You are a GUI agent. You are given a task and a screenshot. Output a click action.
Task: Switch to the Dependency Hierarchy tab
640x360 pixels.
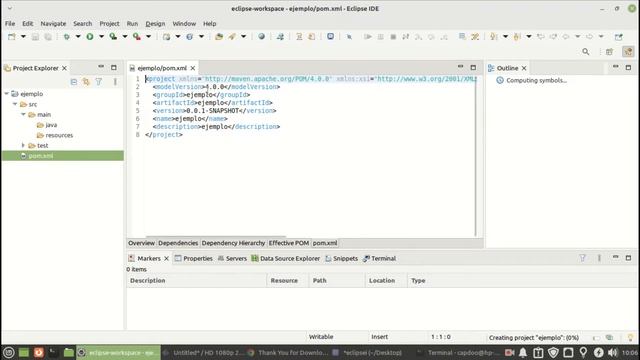pos(233,243)
